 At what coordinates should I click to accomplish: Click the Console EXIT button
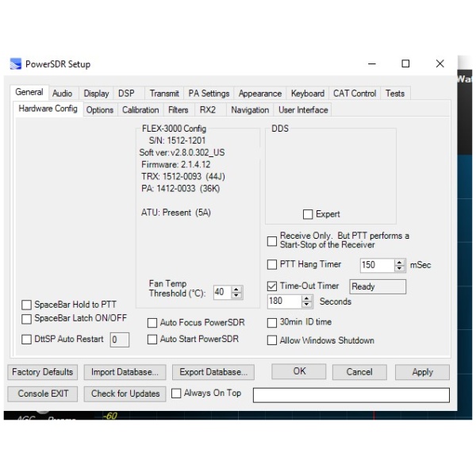(x=43, y=394)
